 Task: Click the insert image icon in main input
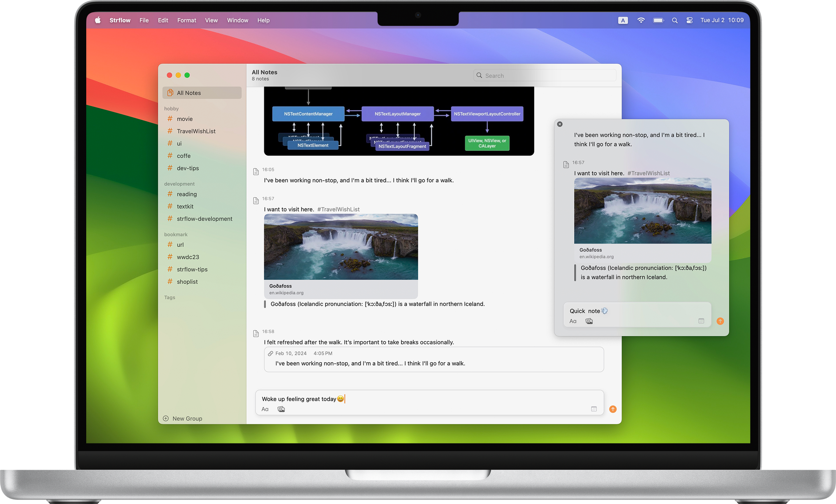pyautogui.click(x=281, y=409)
